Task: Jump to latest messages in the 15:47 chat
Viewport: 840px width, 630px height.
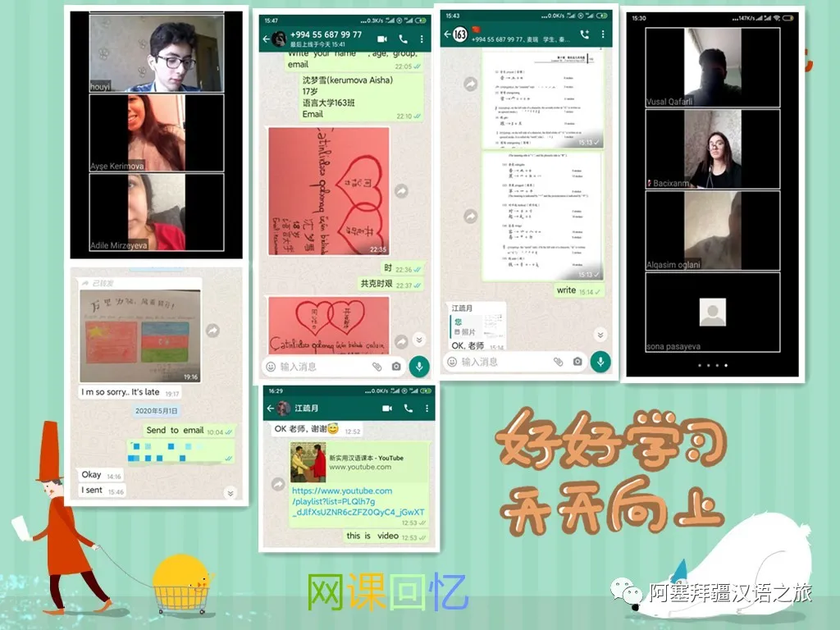Action: (x=419, y=340)
